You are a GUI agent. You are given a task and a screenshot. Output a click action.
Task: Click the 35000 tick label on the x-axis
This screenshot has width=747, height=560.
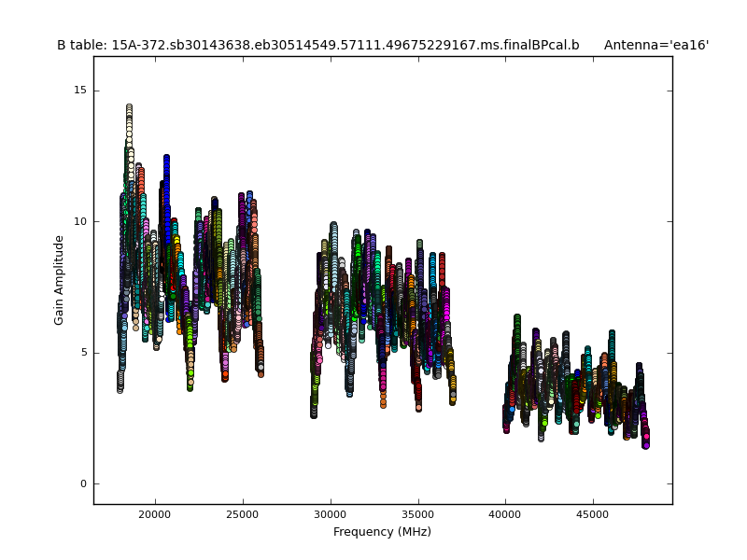click(x=418, y=513)
